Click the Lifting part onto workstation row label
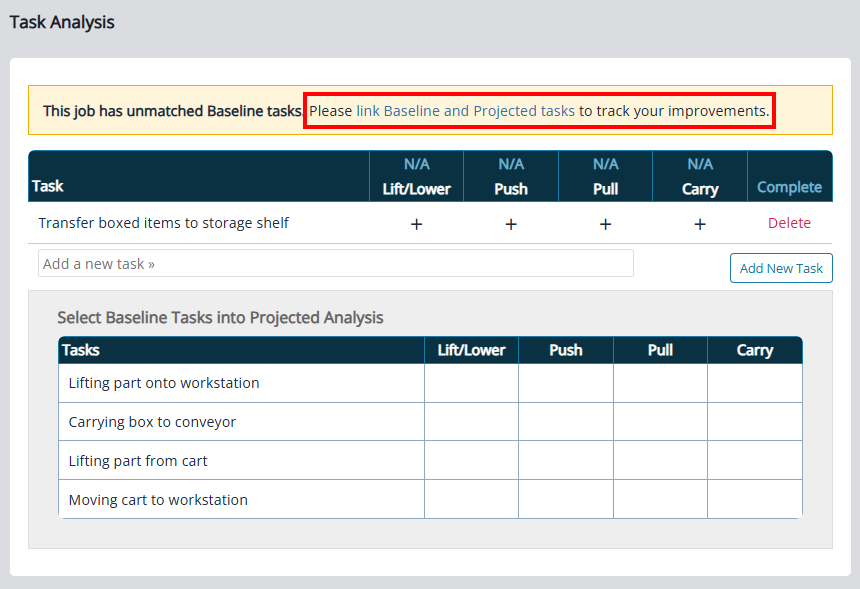The width and height of the screenshot is (860, 589). click(x=164, y=383)
